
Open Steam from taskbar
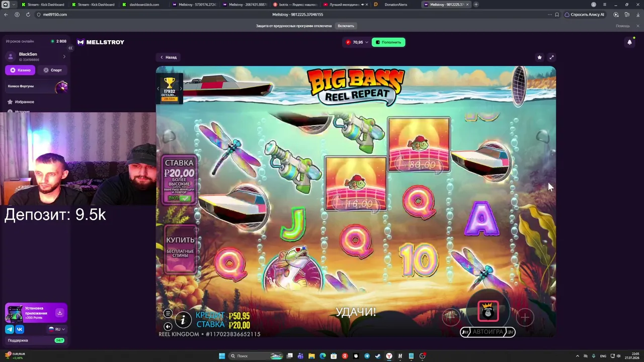pos(378,356)
